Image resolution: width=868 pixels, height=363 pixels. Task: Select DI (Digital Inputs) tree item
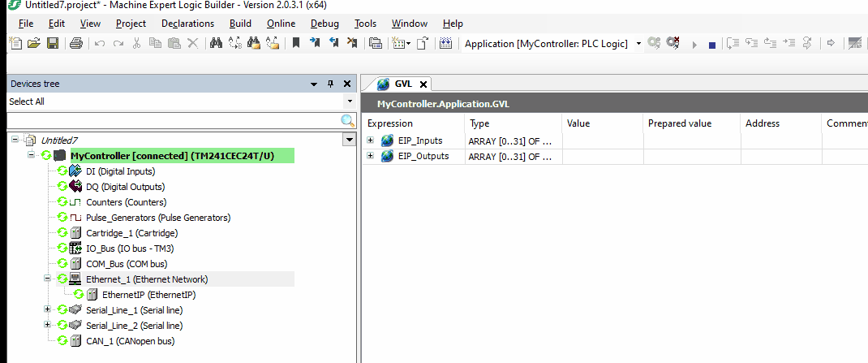[121, 171]
